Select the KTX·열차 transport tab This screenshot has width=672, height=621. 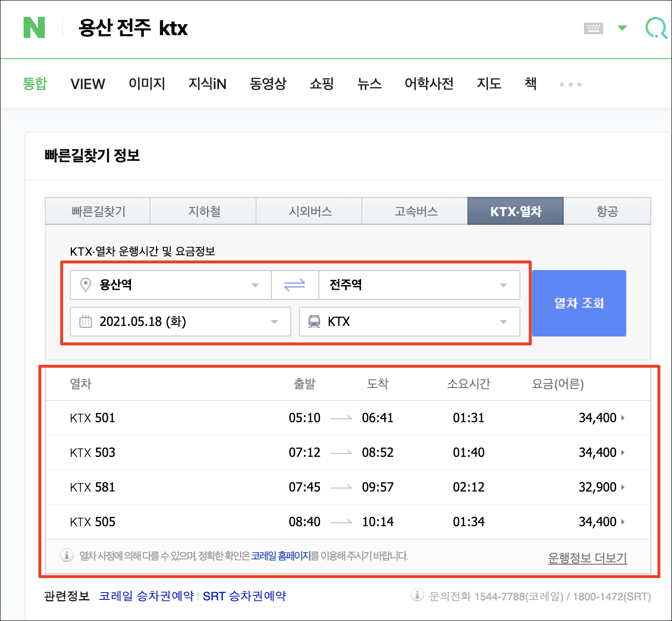(516, 211)
